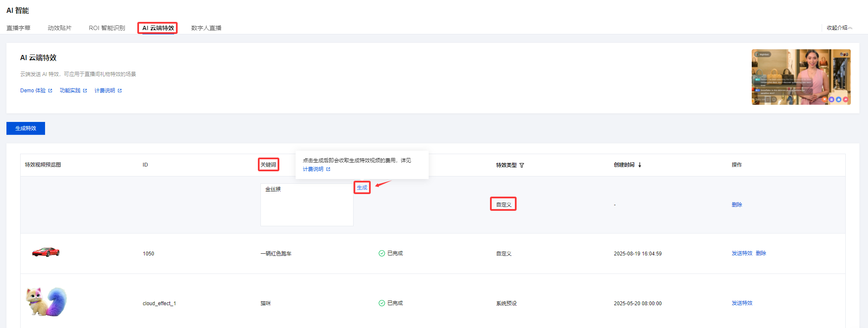The image size is (868, 328).
Task: Open 计费说明 link in the intro card
Action: 108,91
